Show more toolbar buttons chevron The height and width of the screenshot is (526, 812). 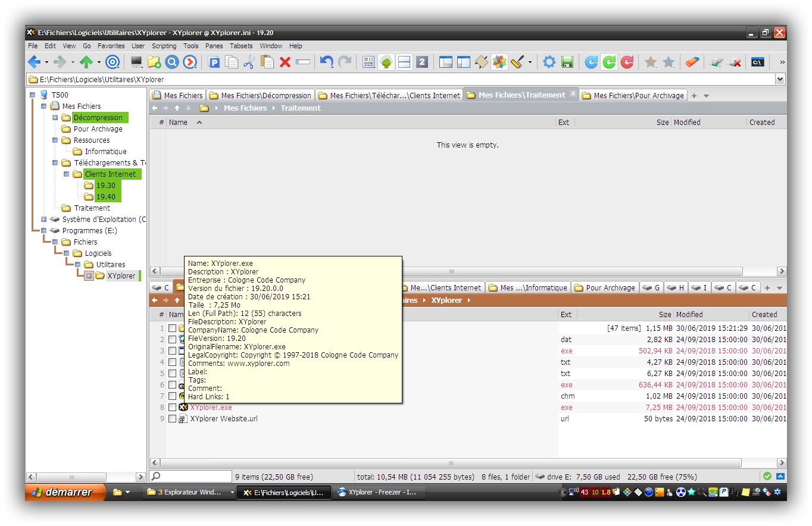(782, 61)
